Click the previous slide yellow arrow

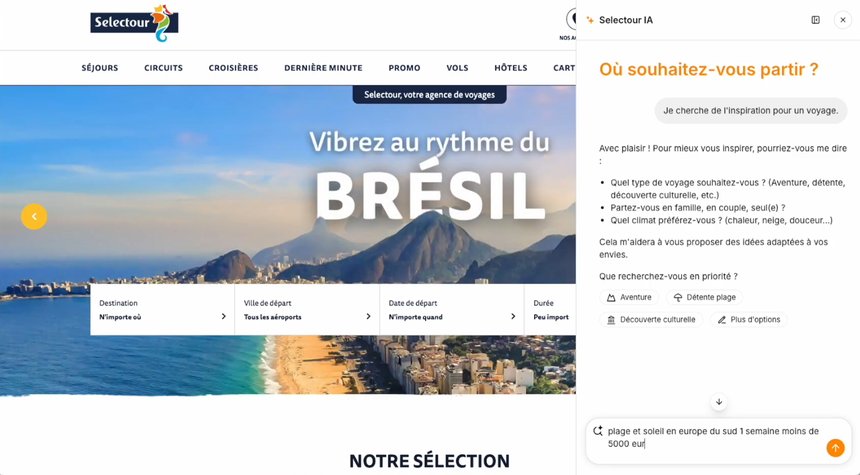pyautogui.click(x=34, y=217)
